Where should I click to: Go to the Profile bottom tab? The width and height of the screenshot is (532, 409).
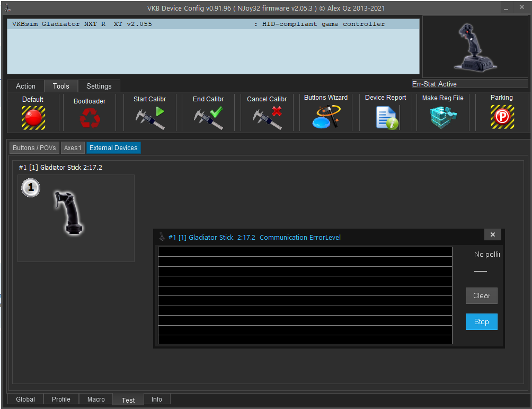coord(61,399)
